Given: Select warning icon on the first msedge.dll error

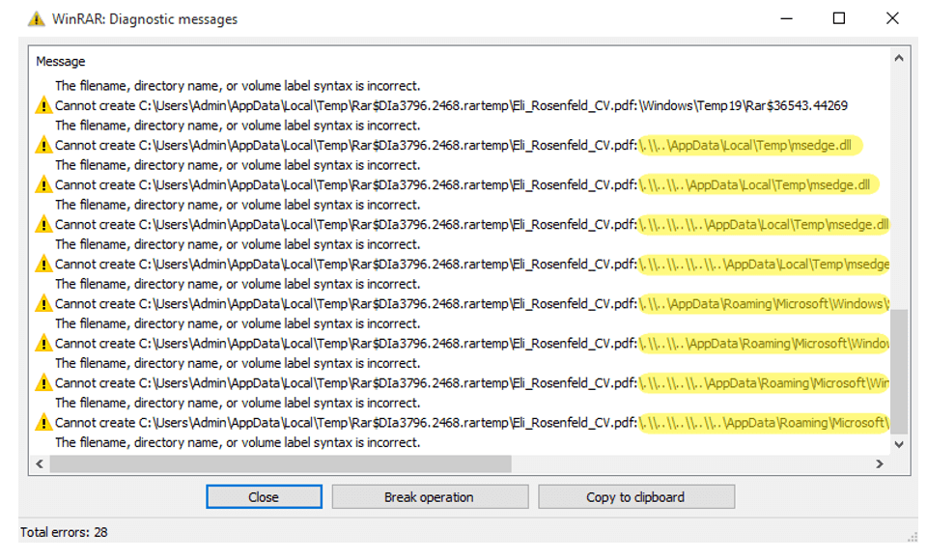Looking at the screenshot, I should pyautogui.click(x=44, y=144).
